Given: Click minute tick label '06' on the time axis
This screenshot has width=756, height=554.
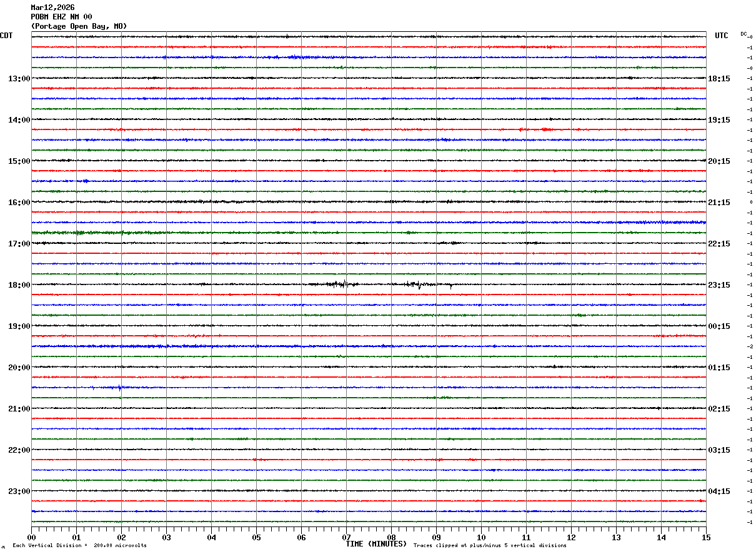Looking at the screenshot, I should [301, 537].
